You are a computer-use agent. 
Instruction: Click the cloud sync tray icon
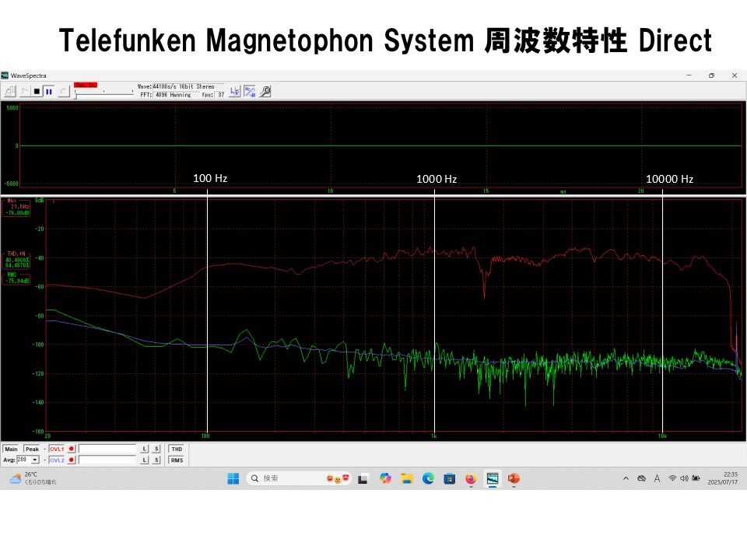[641, 478]
